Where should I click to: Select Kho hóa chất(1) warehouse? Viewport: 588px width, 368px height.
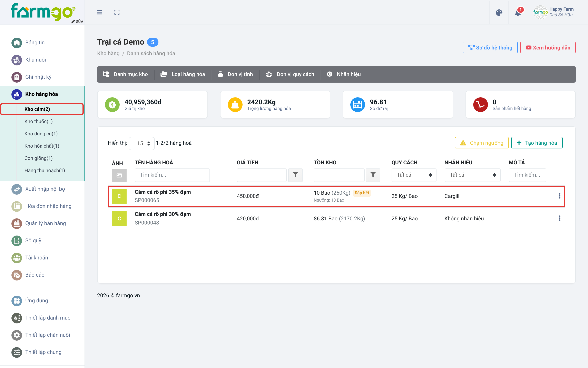pos(42,146)
